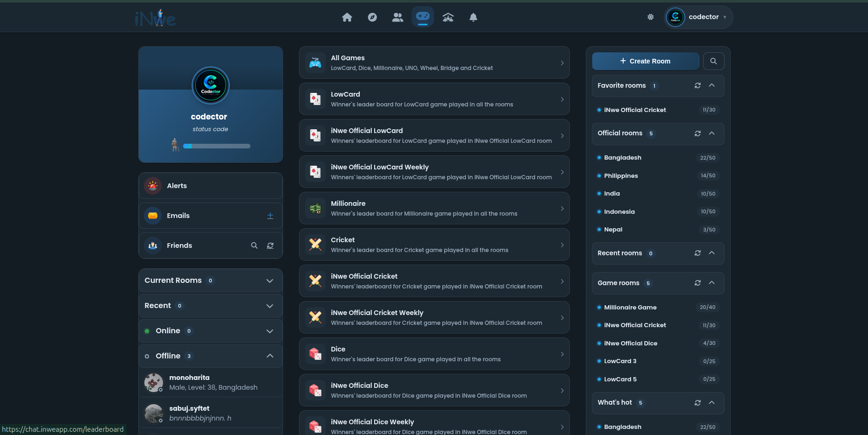Image resolution: width=868 pixels, height=435 pixels.
Task: Open the iNwe Official Dice game room
Action: [658, 344]
